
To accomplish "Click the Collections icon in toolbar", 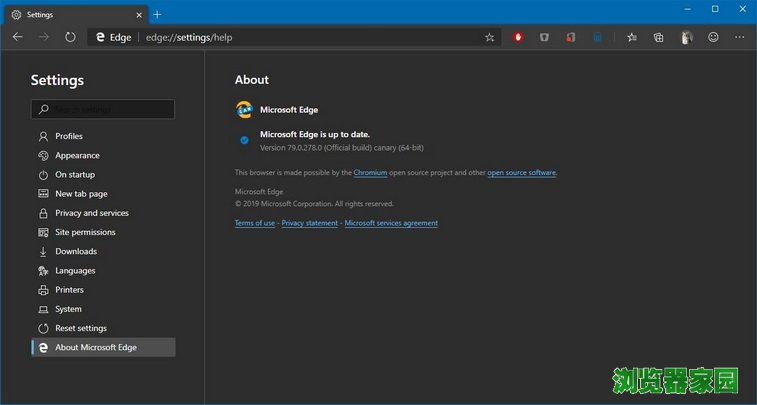I will 659,37.
